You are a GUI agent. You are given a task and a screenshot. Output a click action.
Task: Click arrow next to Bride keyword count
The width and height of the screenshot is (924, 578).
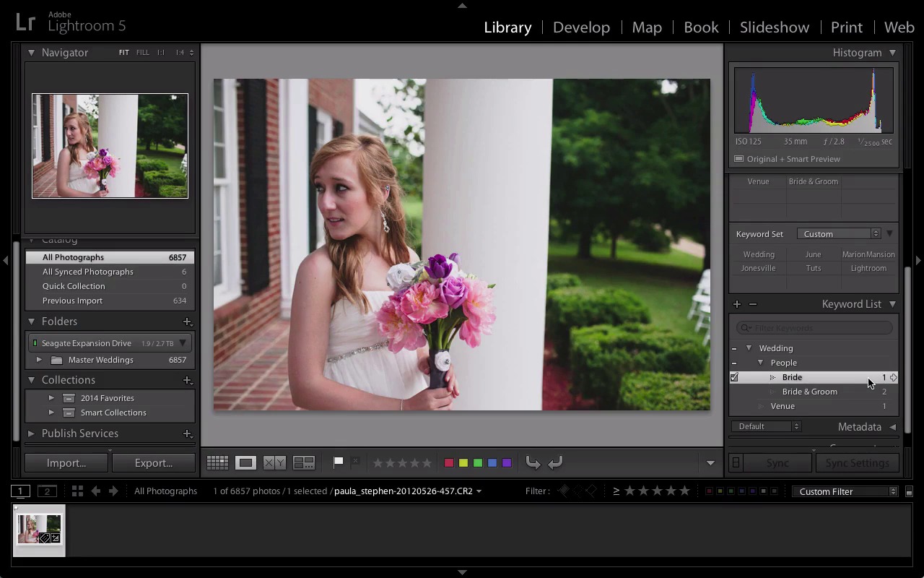click(x=894, y=377)
